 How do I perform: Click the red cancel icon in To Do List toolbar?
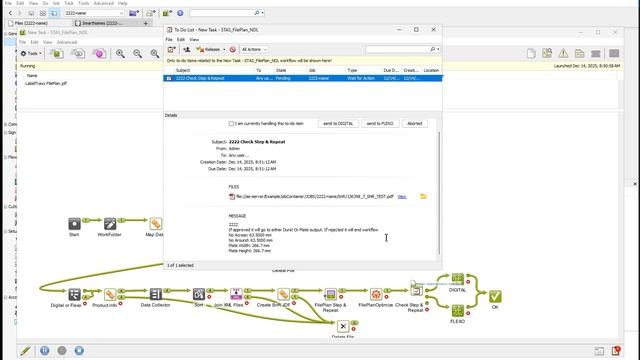coord(233,49)
